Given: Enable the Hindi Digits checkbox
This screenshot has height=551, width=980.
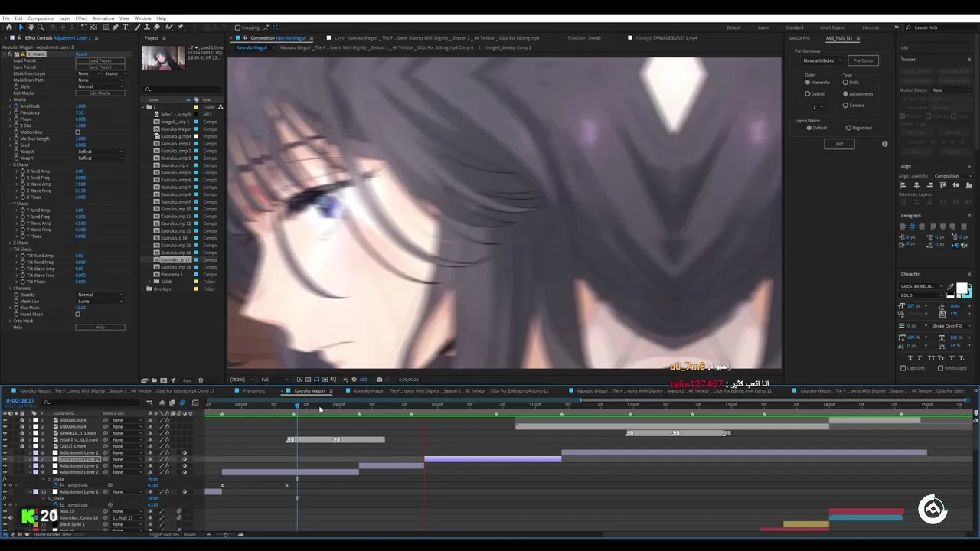Looking at the screenshot, I should [x=941, y=368].
